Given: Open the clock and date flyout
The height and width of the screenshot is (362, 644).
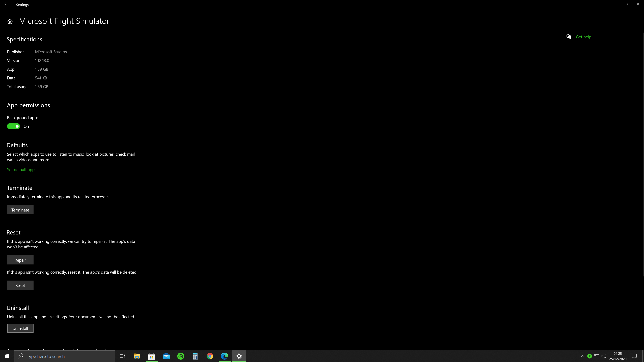Looking at the screenshot, I should (618, 356).
